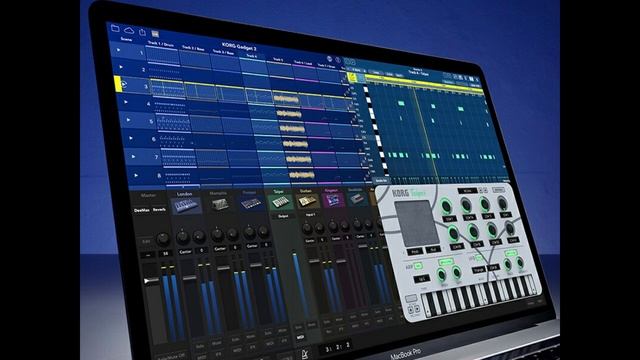Open the gadget thumbnail left of Taipei
Viewport: 640px width, 360px height.
pyautogui.click(x=251, y=203)
